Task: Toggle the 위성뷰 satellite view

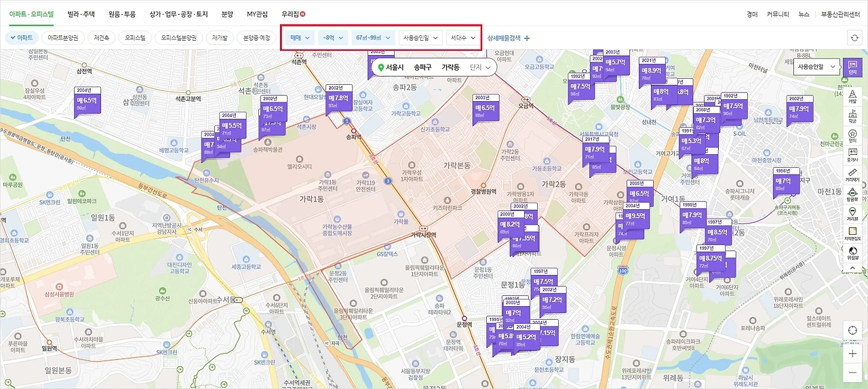Action: click(x=852, y=253)
